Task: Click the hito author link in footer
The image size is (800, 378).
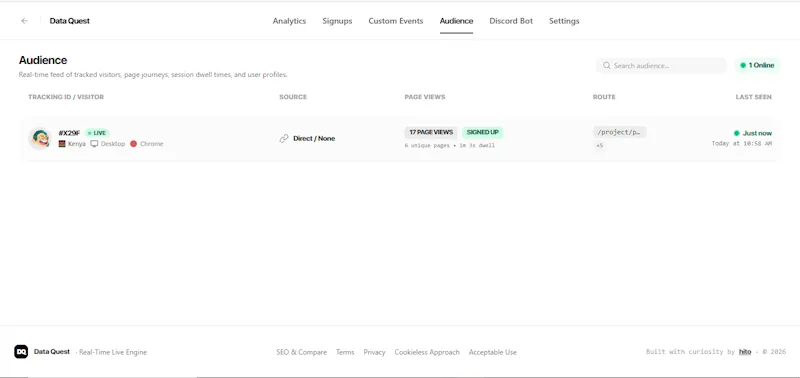Action: pyautogui.click(x=745, y=352)
